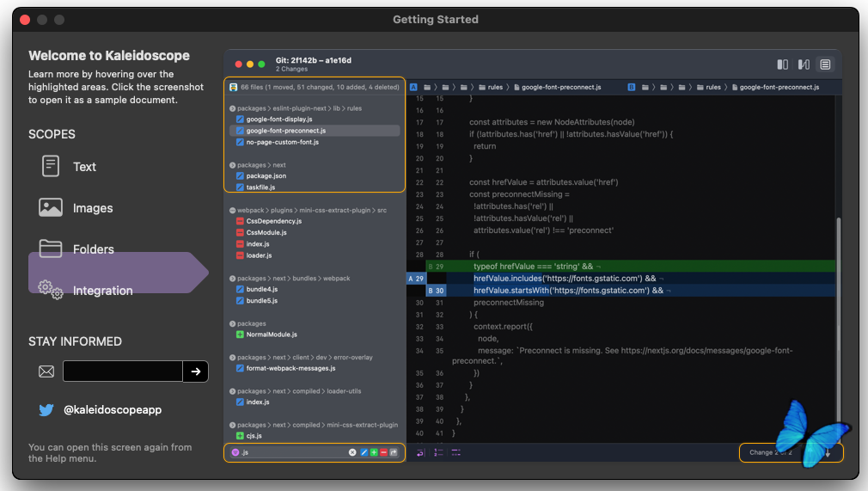Click the Integration gears icon

(51, 290)
